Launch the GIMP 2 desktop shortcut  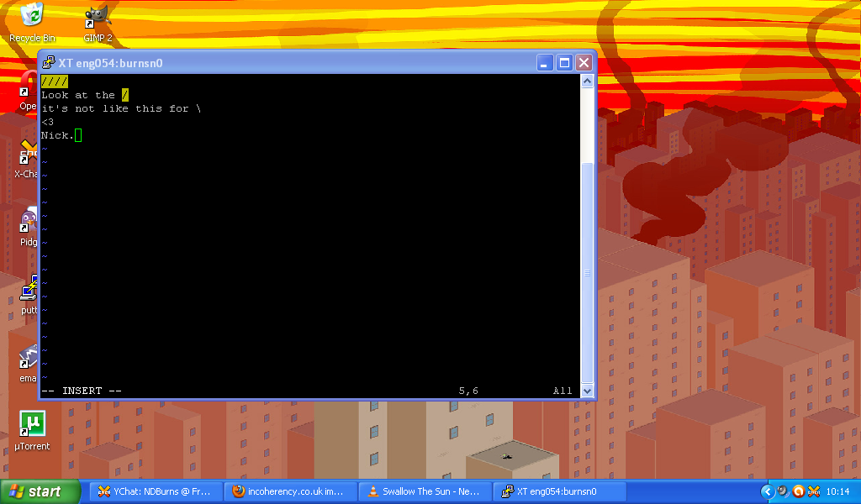pos(98,17)
